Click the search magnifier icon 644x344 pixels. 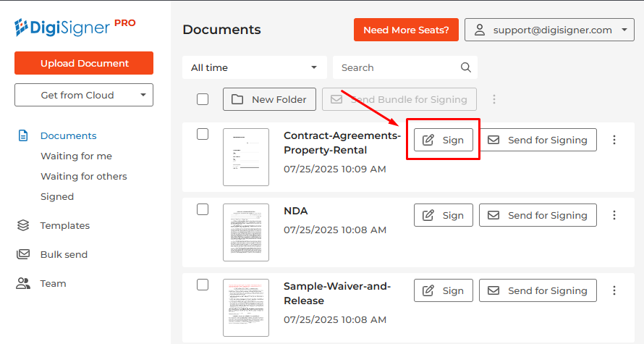(466, 67)
